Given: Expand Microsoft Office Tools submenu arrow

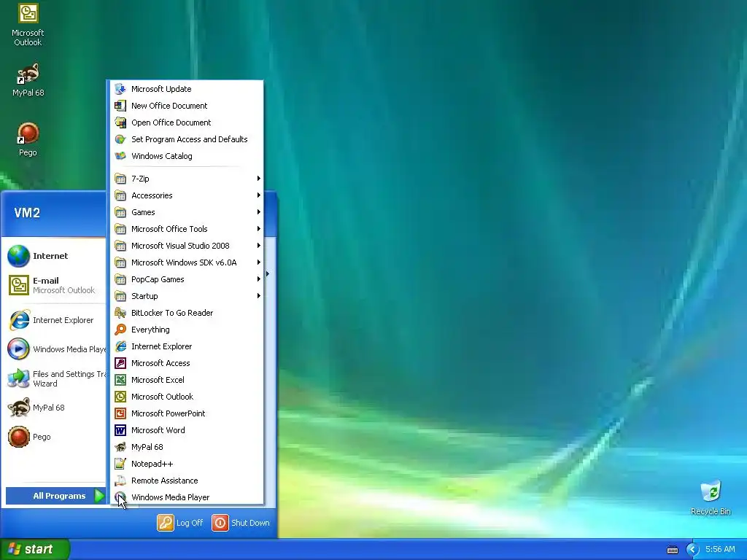Looking at the screenshot, I should [x=259, y=228].
